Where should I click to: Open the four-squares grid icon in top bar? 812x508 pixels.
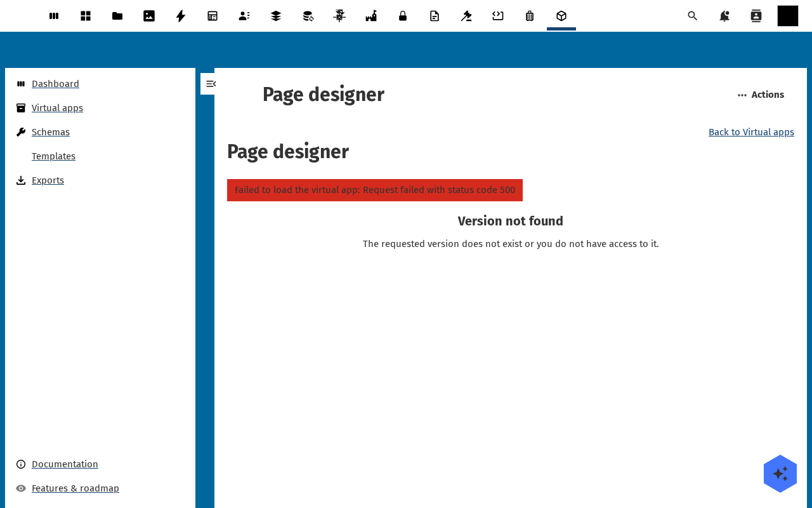(86, 16)
